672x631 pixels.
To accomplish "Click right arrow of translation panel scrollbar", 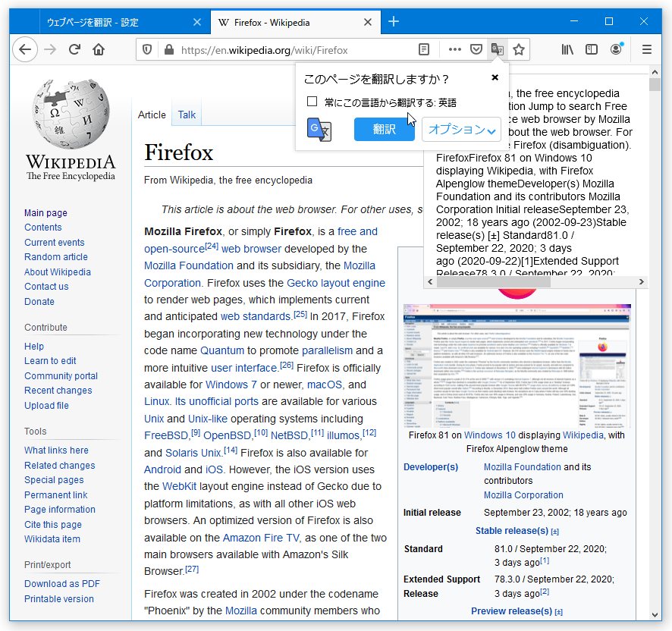I will tap(641, 281).
